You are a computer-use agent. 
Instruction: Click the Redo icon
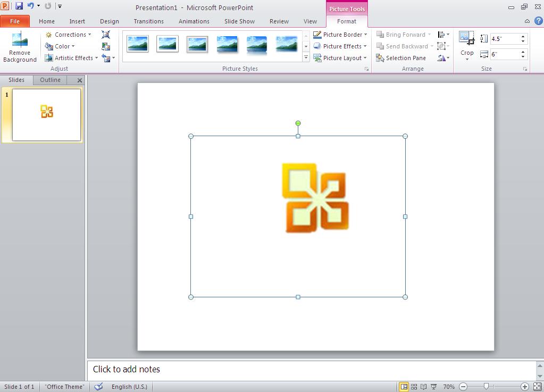pos(48,6)
